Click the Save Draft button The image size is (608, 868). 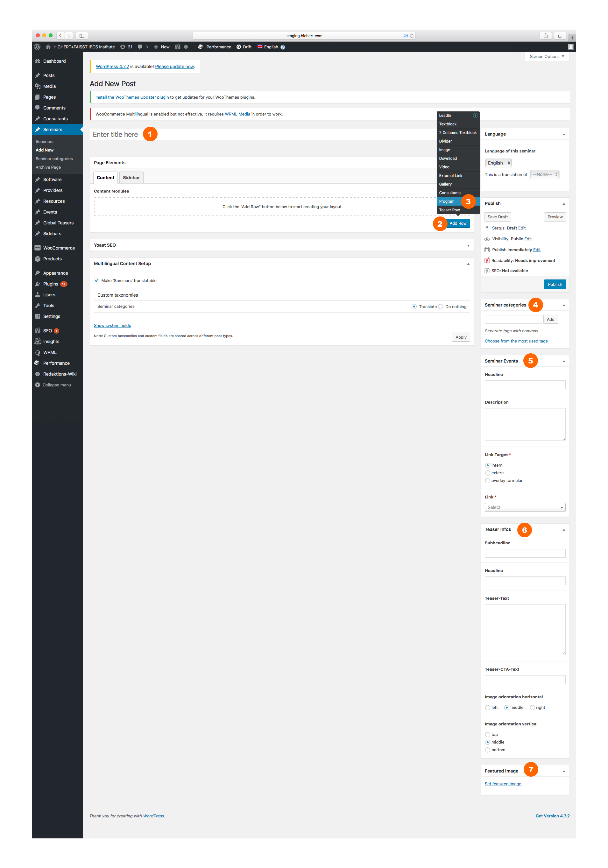point(497,217)
